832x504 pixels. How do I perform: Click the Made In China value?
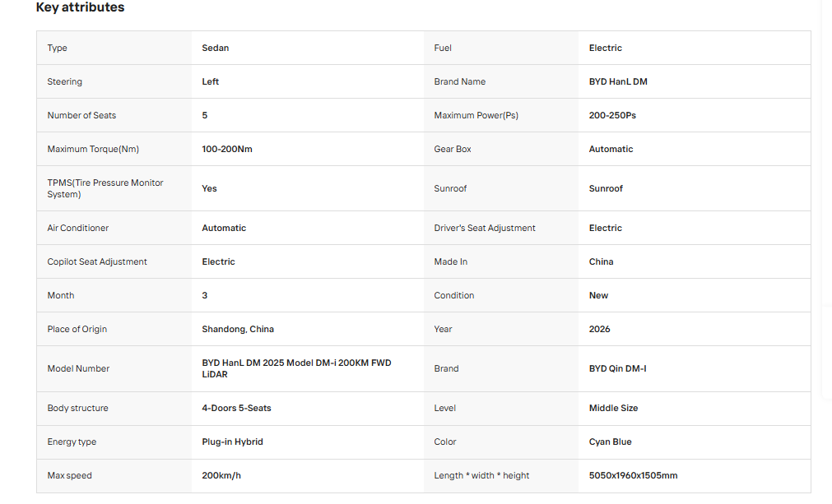(x=602, y=261)
